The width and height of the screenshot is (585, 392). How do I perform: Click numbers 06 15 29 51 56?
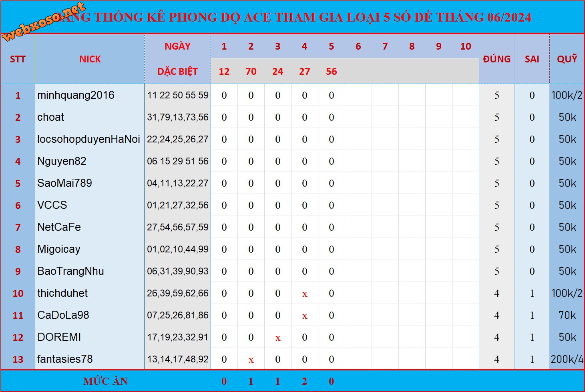(178, 161)
